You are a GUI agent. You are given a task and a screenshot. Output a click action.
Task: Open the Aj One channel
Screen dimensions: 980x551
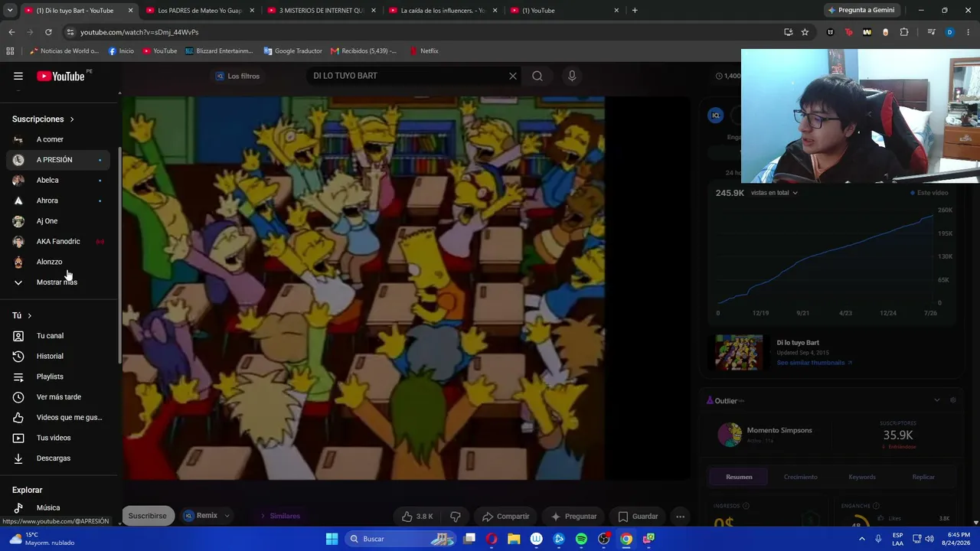click(60, 221)
